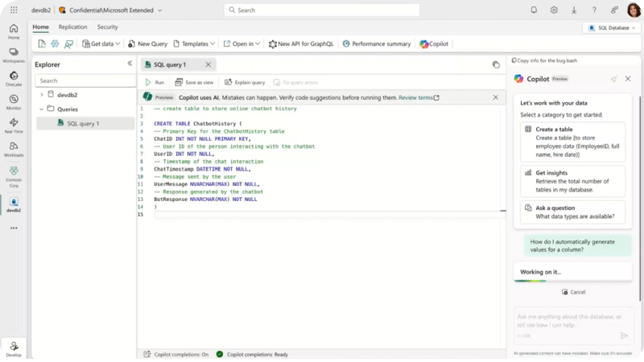The image size is (644, 362).
Task: Cancel the Copilot request
Action: tap(573, 292)
